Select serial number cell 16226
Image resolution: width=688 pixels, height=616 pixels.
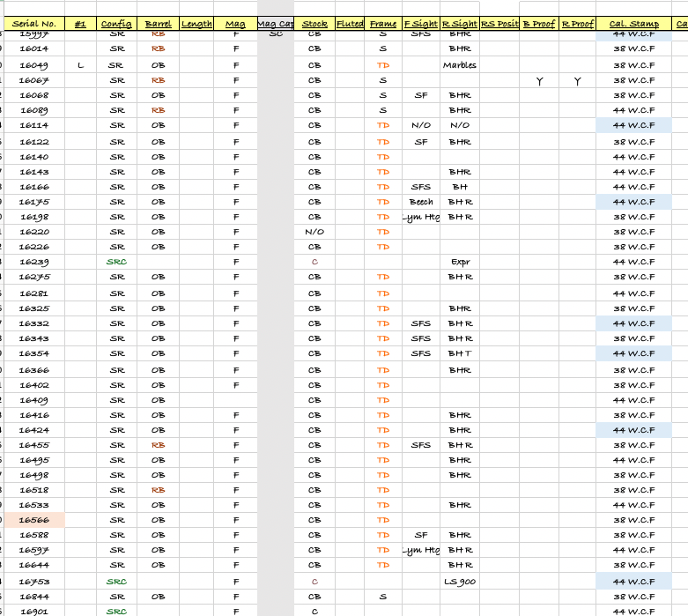pos(34,247)
